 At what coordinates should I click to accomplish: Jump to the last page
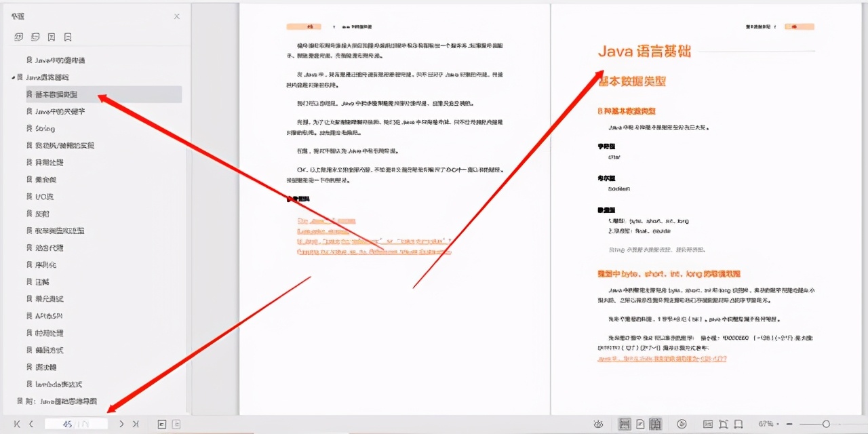pos(136,424)
